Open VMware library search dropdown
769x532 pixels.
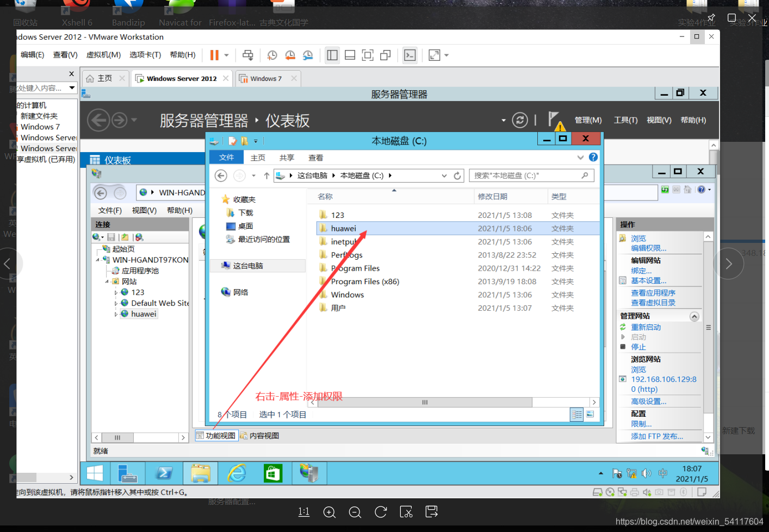pos(72,87)
